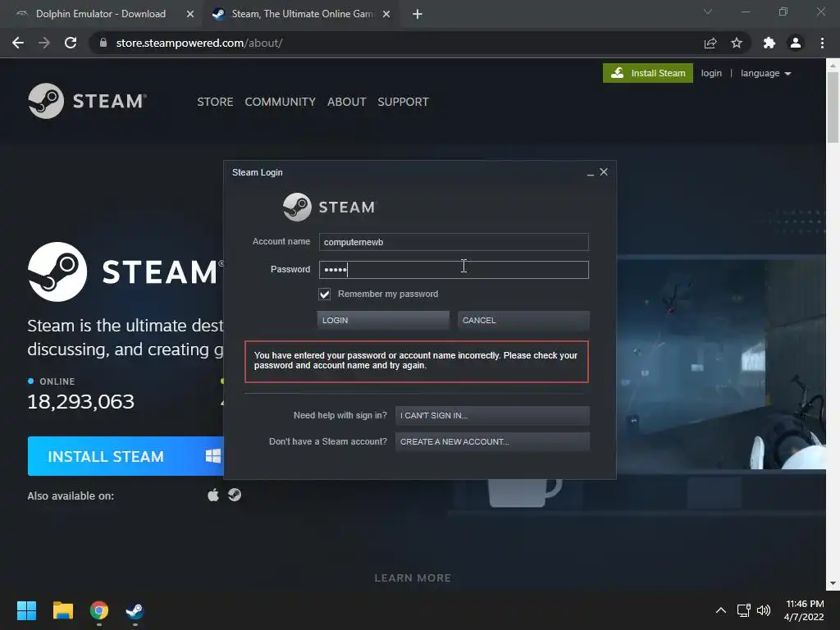Image resolution: width=840 pixels, height=630 pixels.
Task: Open the Chrome profile avatar
Action: pos(796,43)
